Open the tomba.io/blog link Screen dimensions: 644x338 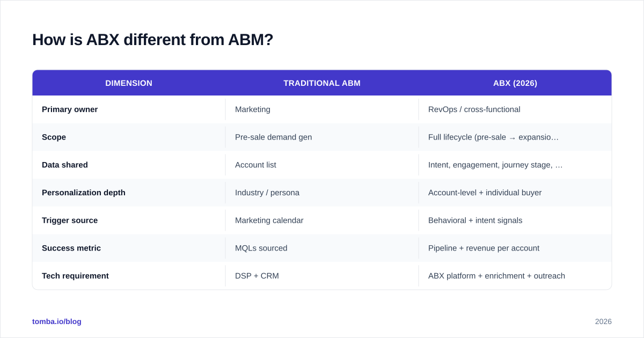coord(57,321)
